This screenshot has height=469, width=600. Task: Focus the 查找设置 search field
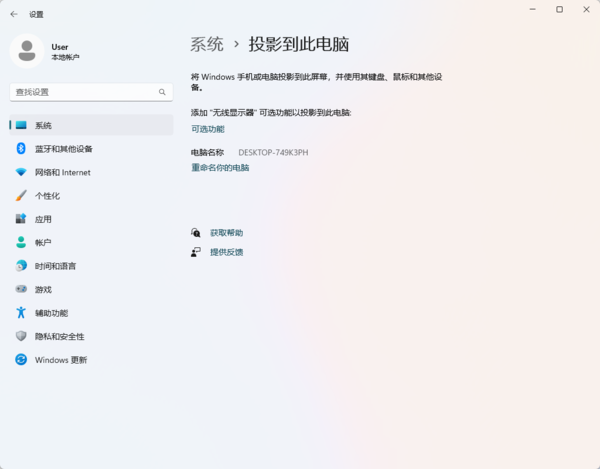pyautogui.click(x=91, y=92)
